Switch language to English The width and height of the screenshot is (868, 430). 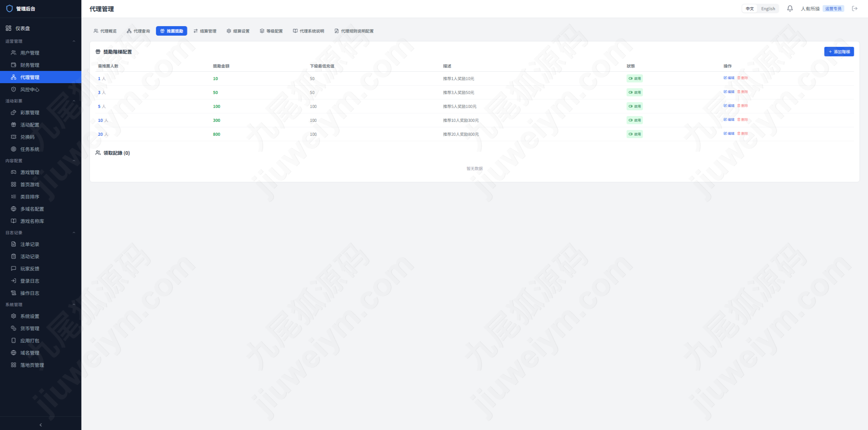[x=768, y=9]
